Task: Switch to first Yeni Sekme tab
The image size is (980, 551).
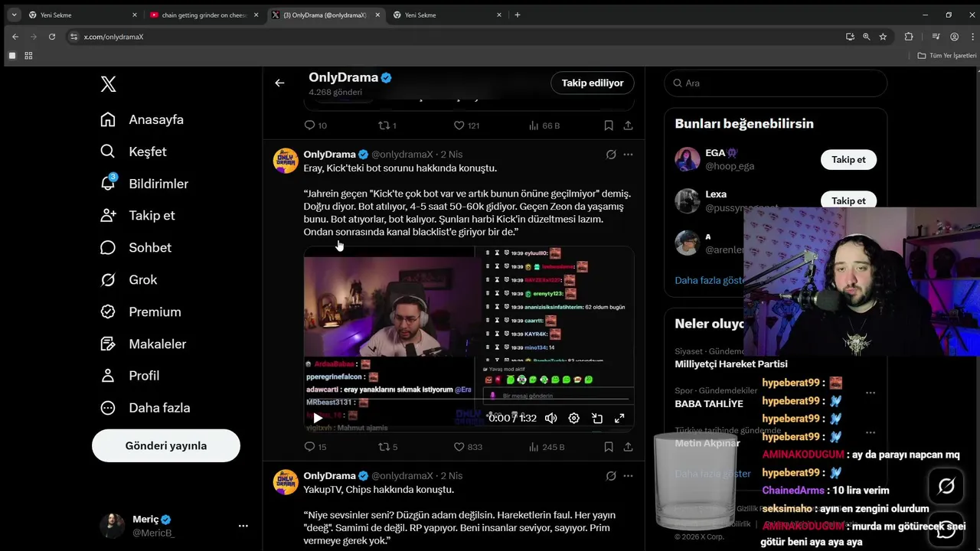Action: [83, 15]
